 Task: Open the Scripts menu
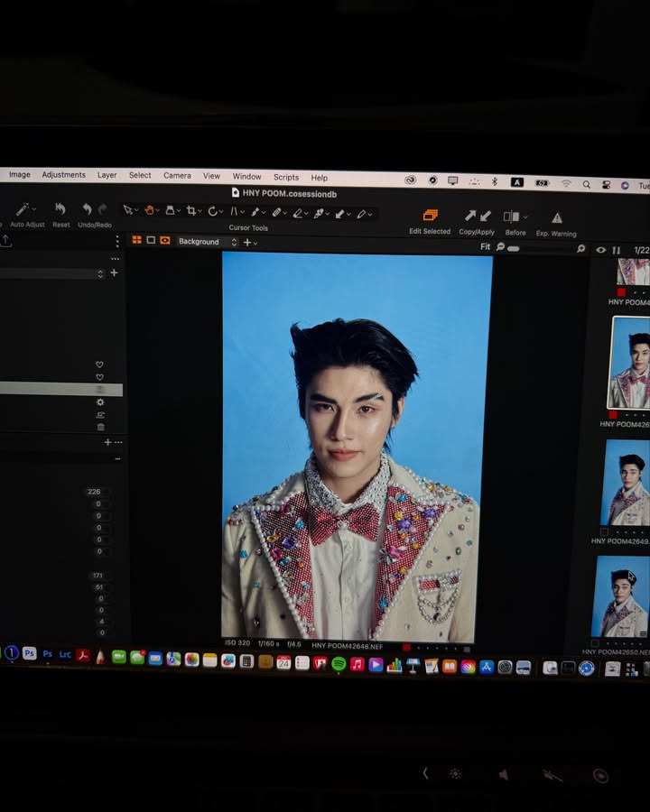pyautogui.click(x=286, y=177)
